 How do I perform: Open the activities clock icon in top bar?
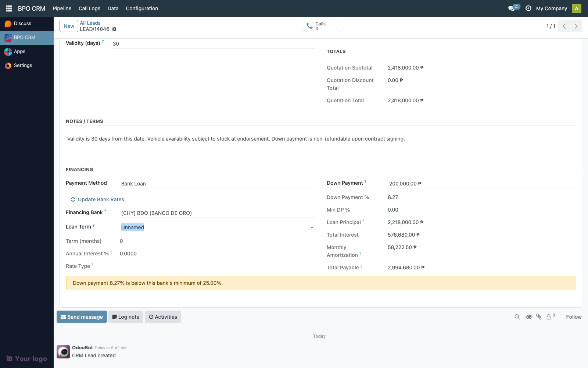[528, 8]
